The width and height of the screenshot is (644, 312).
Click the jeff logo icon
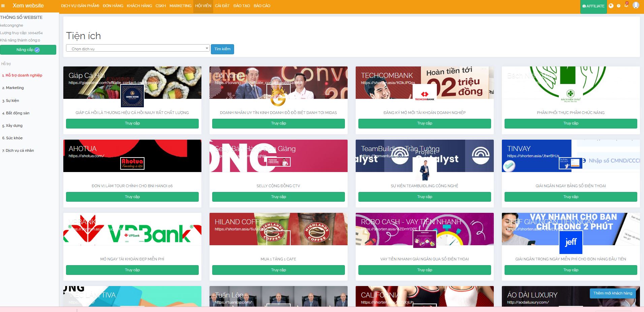(x=571, y=242)
